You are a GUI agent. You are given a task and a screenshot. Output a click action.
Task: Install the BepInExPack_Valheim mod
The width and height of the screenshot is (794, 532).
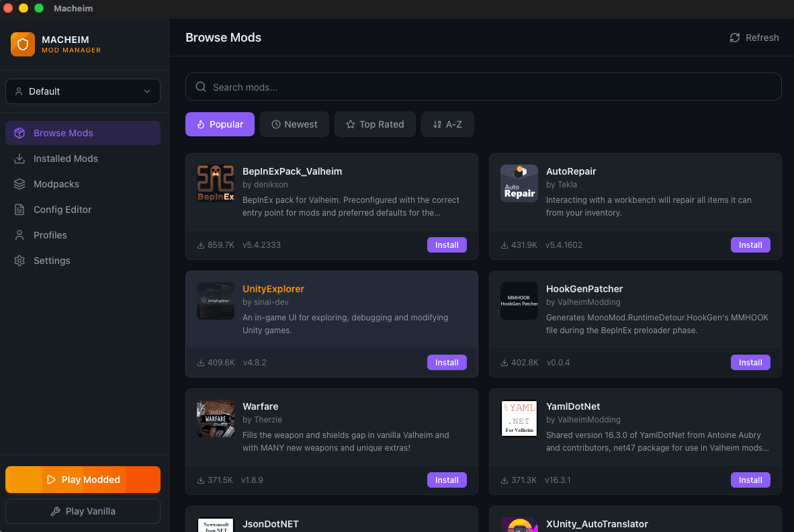tap(447, 245)
